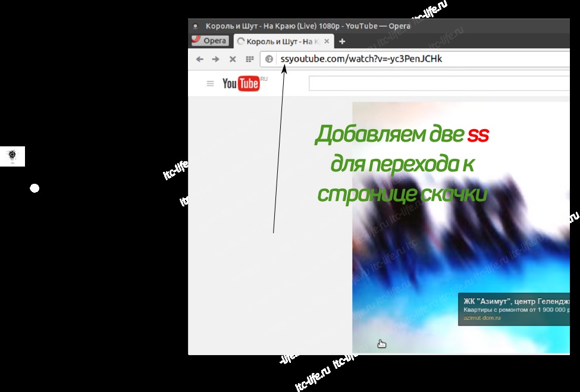The image size is (580, 392).
Task: Go back to the previous page
Action: click(x=200, y=59)
